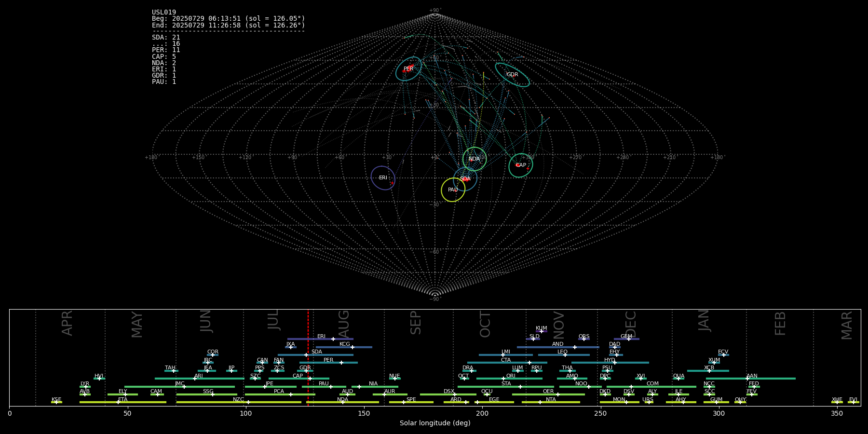
Task: Click the AUR shower bar in timeline
Action: [x=390, y=394]
